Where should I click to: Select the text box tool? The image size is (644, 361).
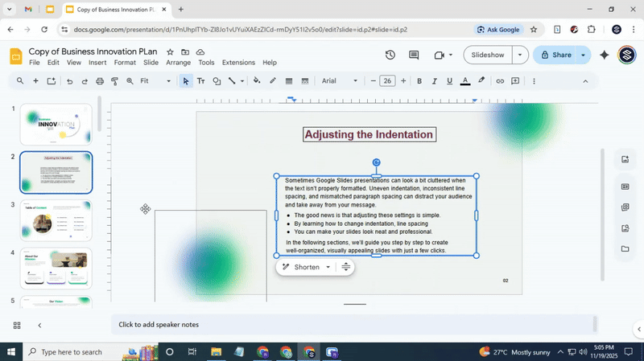click(x=201, y=81)
